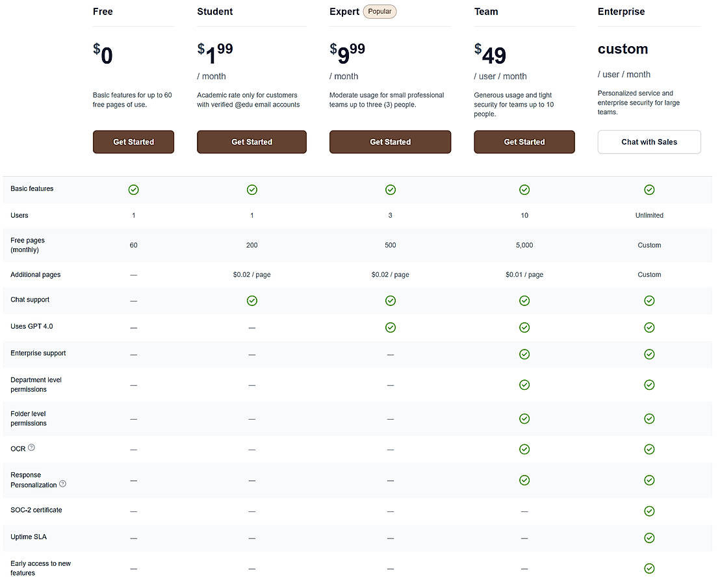The width and height of the screenshot is (720, 588).
Task: Click the Chat support row label
Action: click(x=30, y=300)
